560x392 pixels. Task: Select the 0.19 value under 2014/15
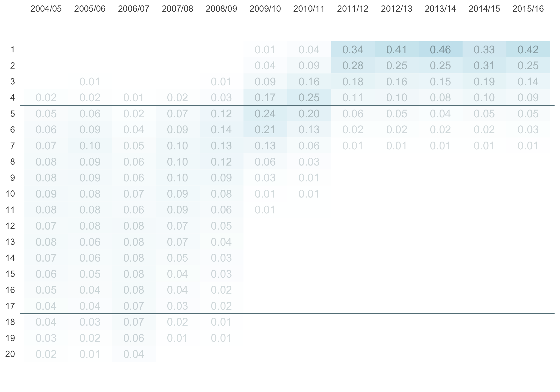pyautogui.click(x=484, y=82)
